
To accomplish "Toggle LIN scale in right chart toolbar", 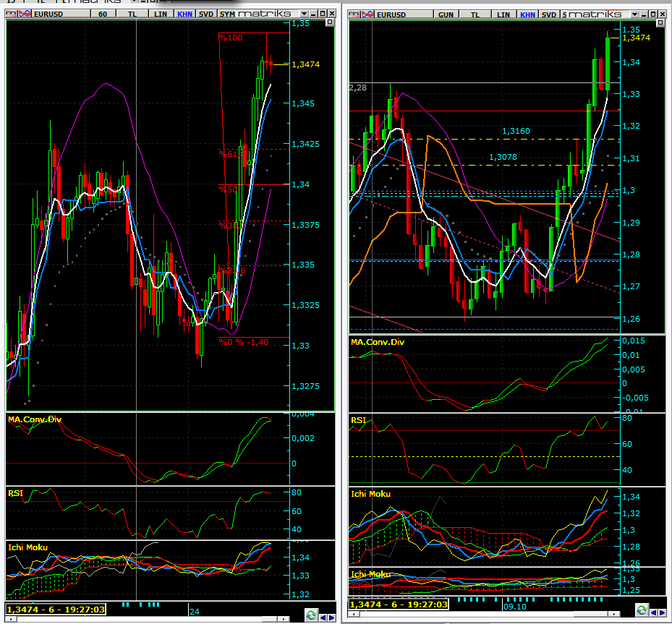I will (503, 14).
